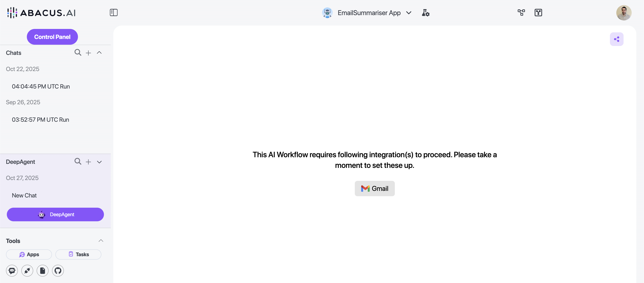
Task: Set up the Gmail integration
Action: pos(375,189)
